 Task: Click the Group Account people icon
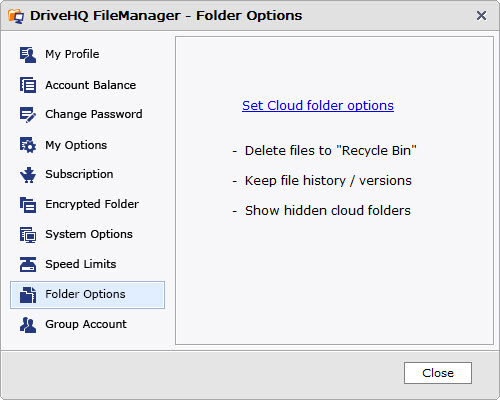[x=28, y=325]
